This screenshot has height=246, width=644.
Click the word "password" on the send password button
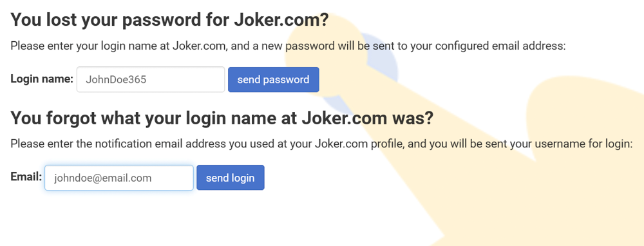tap(286, 80)
